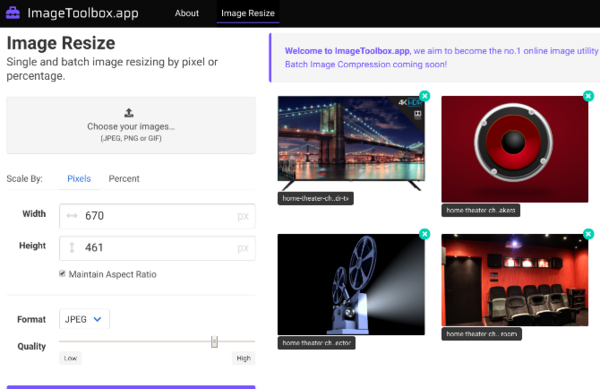Viewport: 600px width, 389px height.
Task: Remove the film projector image
Action: click(424, 234)
